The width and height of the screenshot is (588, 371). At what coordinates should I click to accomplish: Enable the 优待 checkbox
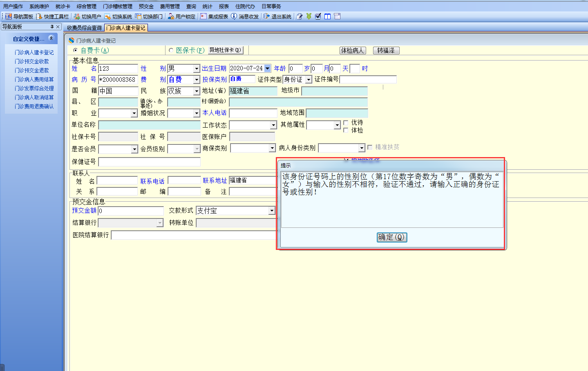(346, 123)
